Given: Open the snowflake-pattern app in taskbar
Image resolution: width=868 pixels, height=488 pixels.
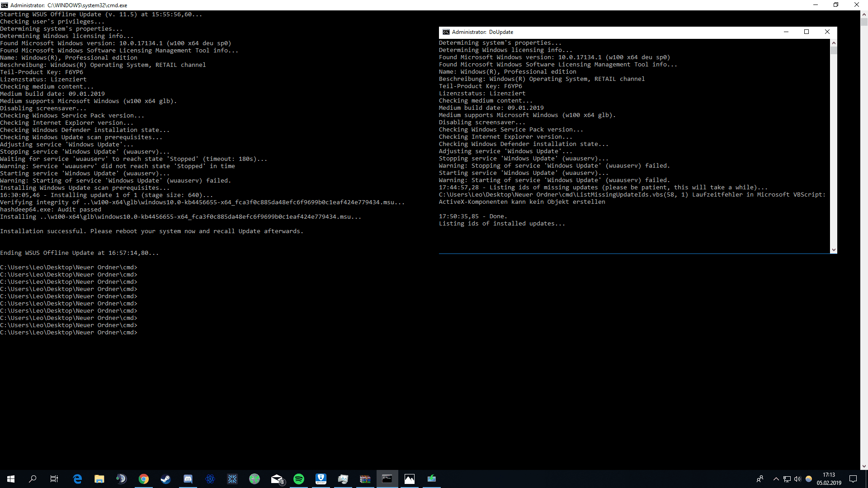Looking at the screenshot, I should [x=232, y=479].
